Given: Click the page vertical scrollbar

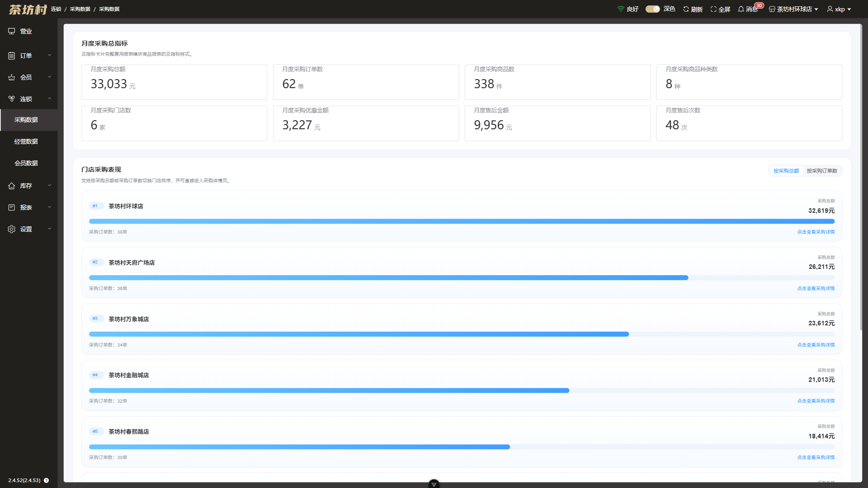Looking at the screenshot, I should (861, 176).
